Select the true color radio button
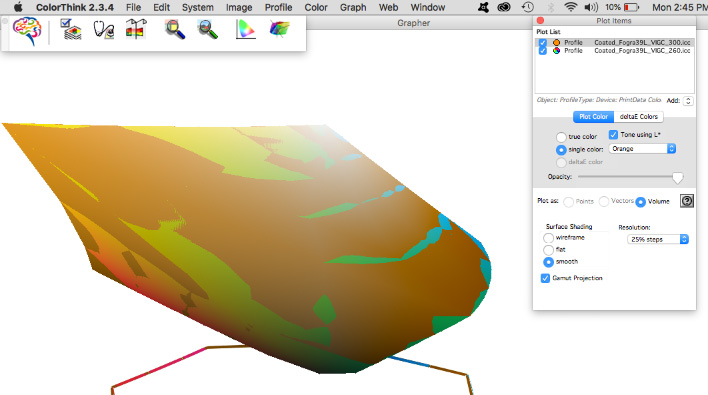 point(561,137)
